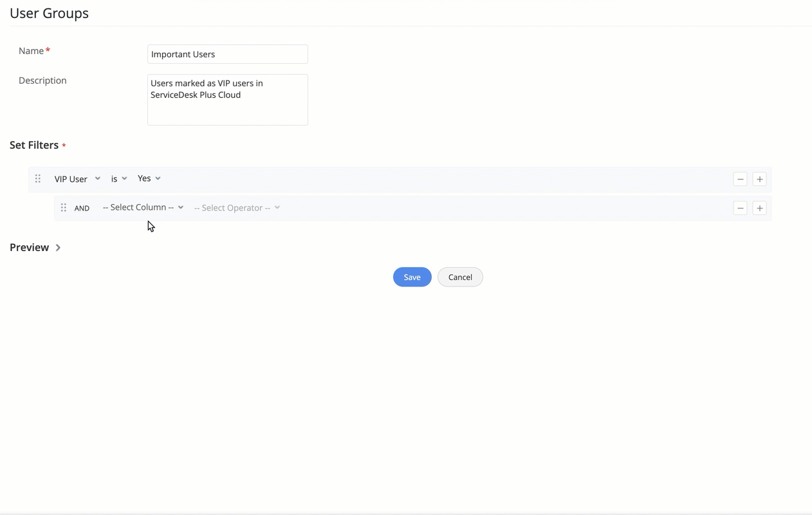812x515 pixels.
Task: Add another condition via the second row's plus icon
Action: 759,208
